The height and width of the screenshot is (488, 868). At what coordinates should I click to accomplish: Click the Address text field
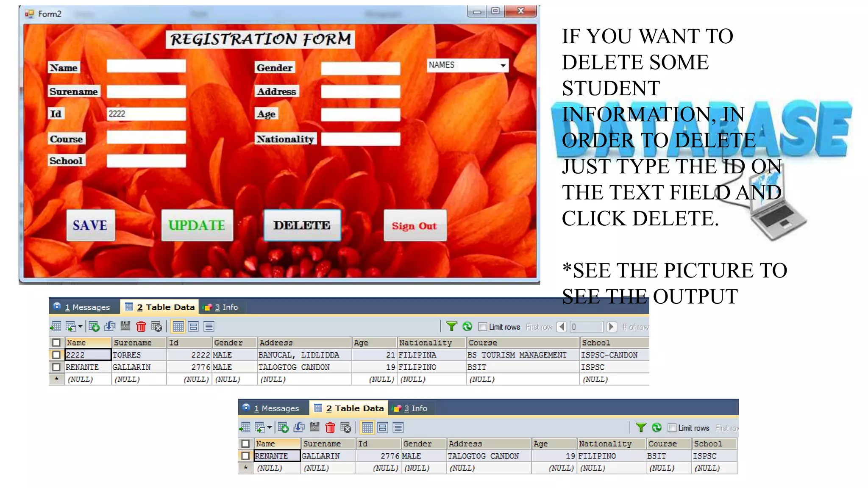tap(361, 92)
